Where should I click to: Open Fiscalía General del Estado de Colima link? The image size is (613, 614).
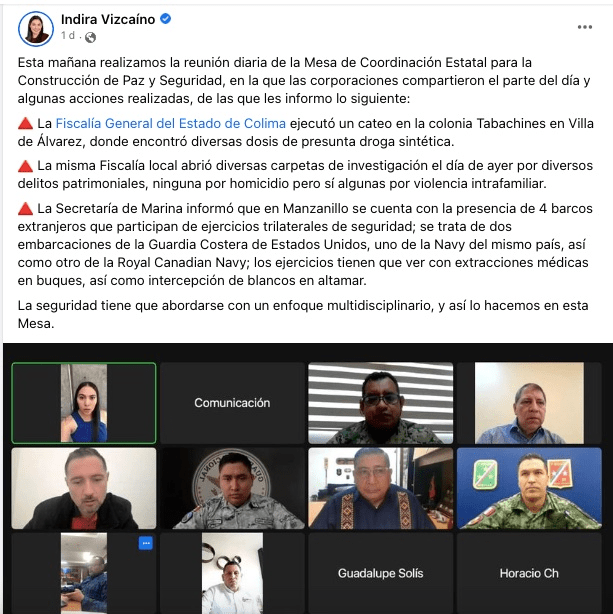[x=170, y=123]
